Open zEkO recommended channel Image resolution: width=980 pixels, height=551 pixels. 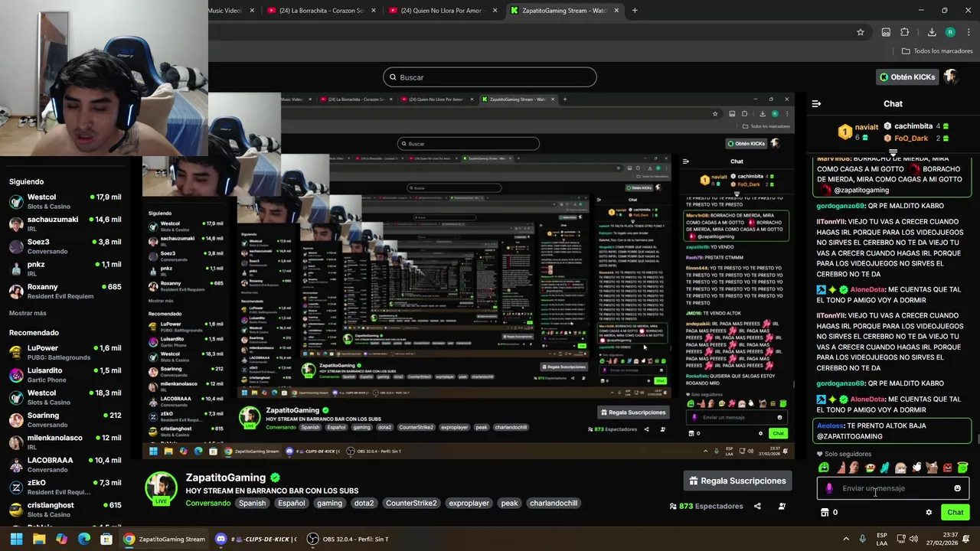pyautogui.click(x=65, y=487)
